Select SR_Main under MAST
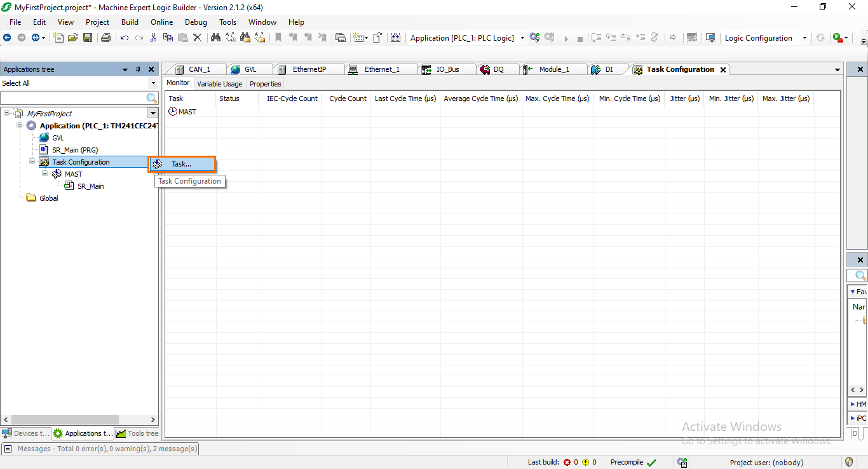The height and width of the screenshot is (469, 868). coord(90,186)
